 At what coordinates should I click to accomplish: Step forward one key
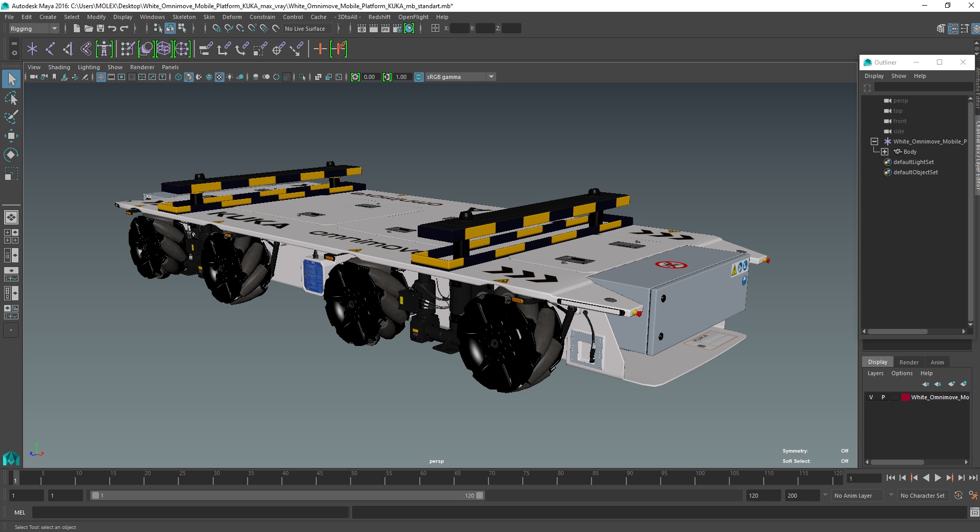click(949, 478)
